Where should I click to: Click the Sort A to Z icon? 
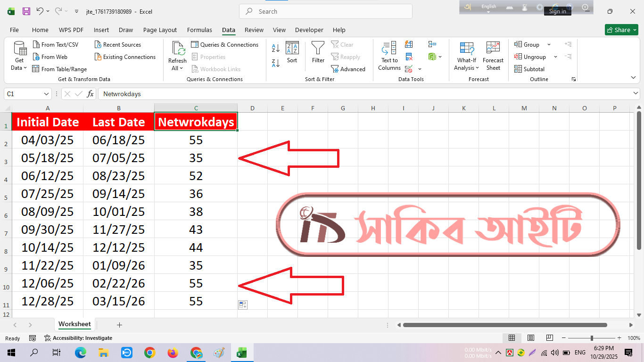pyautogui.click(x=276, y=48)
